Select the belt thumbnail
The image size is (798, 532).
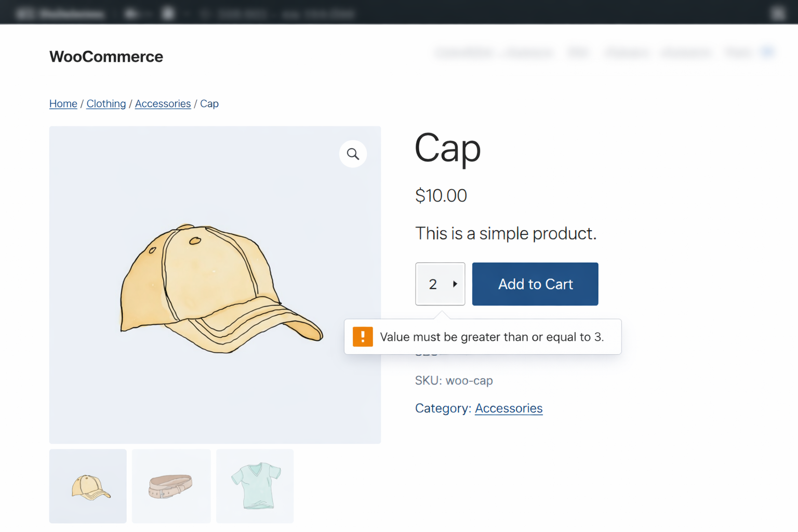tap(171, 486)
